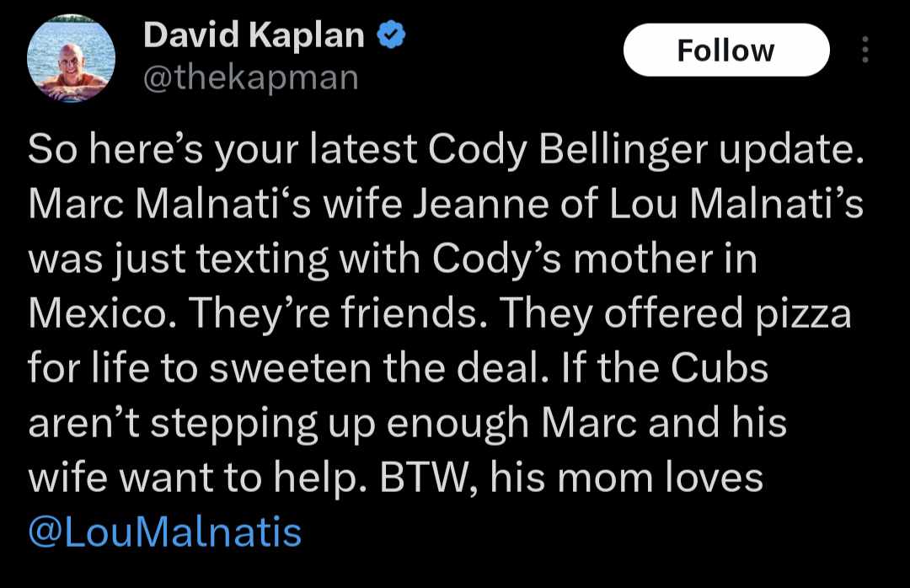
Task: Open the @LouMalnatis mention link
Action: (165, 532)
